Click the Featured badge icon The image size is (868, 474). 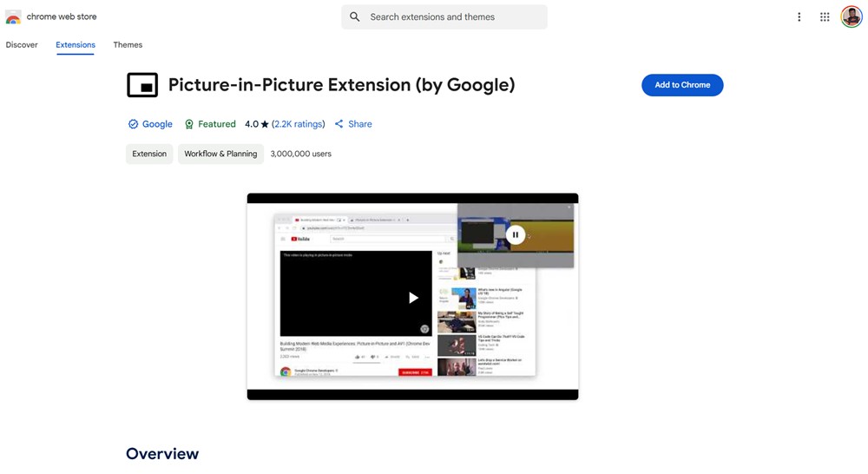pyautogui.click(x=189, y=124)
